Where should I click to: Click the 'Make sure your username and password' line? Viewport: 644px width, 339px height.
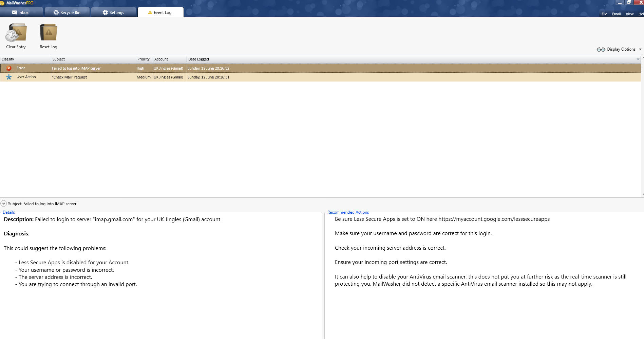tap(413, 233)
